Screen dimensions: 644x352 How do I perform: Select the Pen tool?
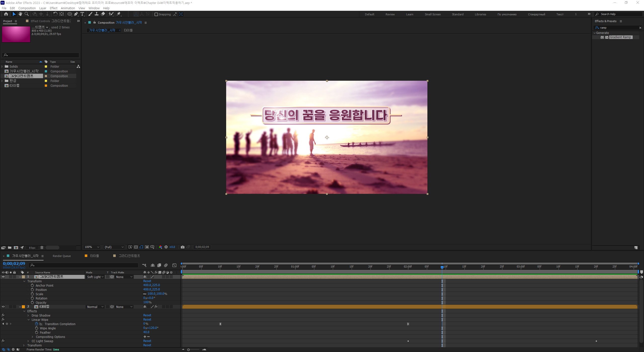pyautogui.click(x=76, y=14)
